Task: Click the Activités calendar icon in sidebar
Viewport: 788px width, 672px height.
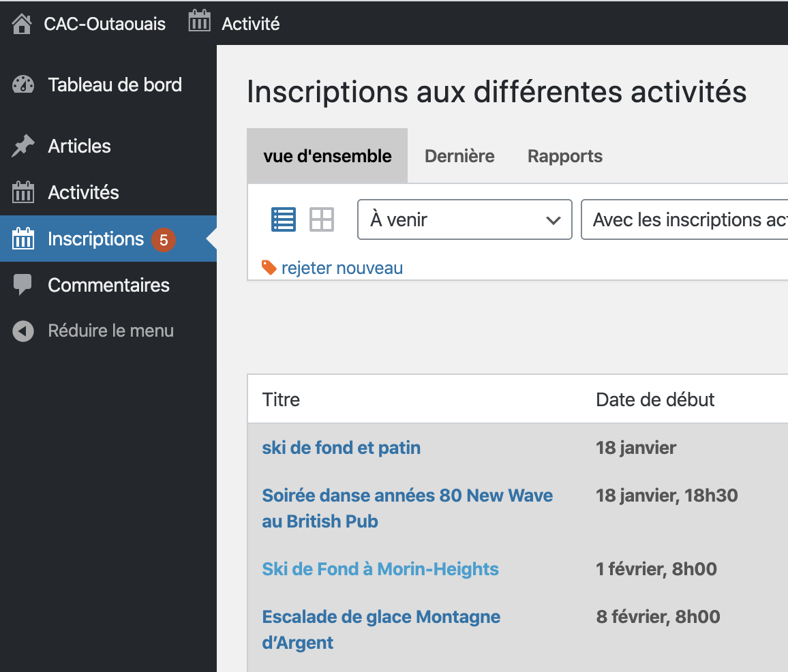Action: [23, 193]
